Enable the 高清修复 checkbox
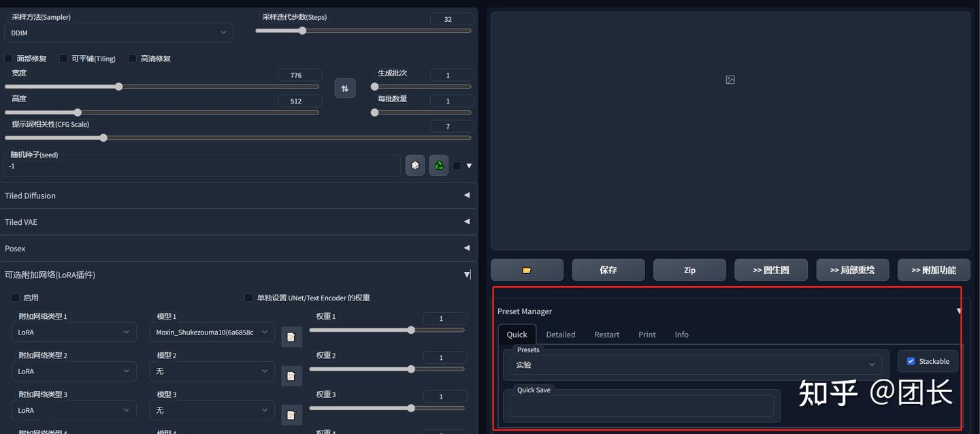Image resolution: width=980 pixels, height=434 pixels. 133,59
